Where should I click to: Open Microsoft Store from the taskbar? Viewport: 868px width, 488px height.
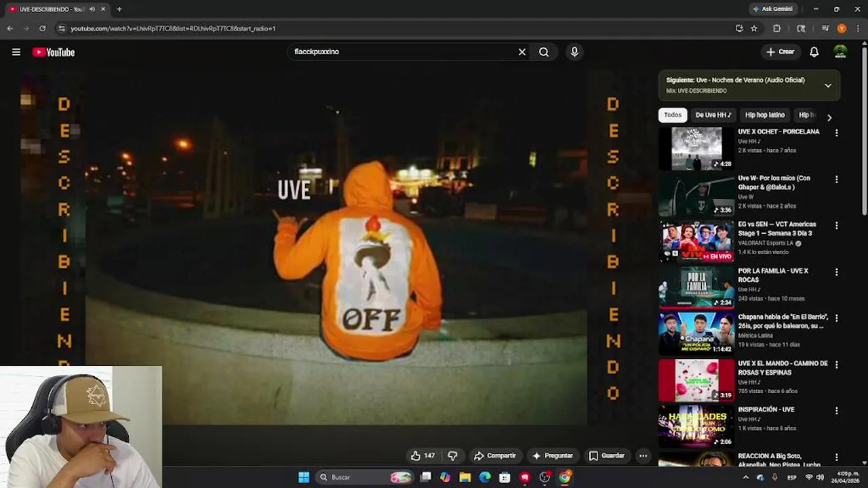[x=505, y=477]
